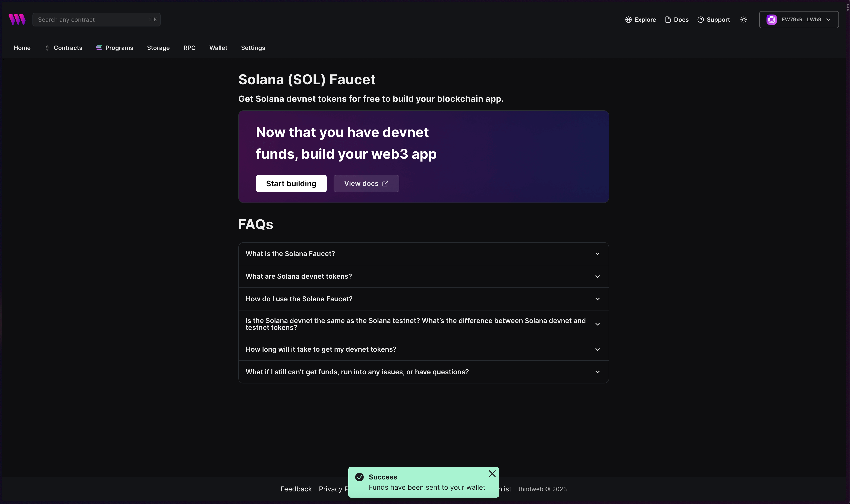Expand "How long will it take" FAQ
The width and height of the screenshot is (850, 504).
coord(424,349)
